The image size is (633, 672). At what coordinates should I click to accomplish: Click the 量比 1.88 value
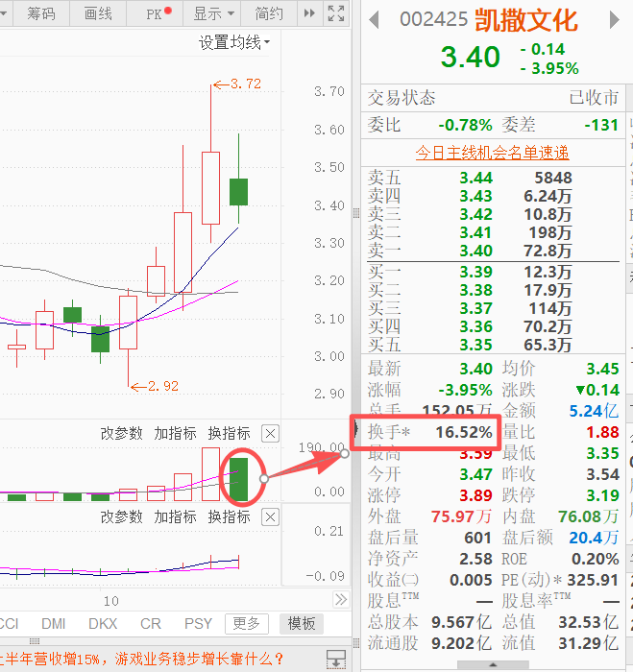click(x=602, y=432)
